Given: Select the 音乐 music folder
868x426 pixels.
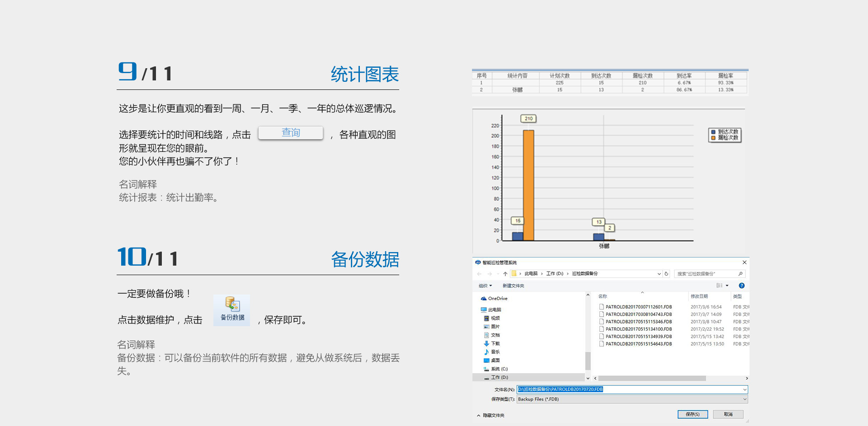Looking at the screenshot, I should (495, 352).
